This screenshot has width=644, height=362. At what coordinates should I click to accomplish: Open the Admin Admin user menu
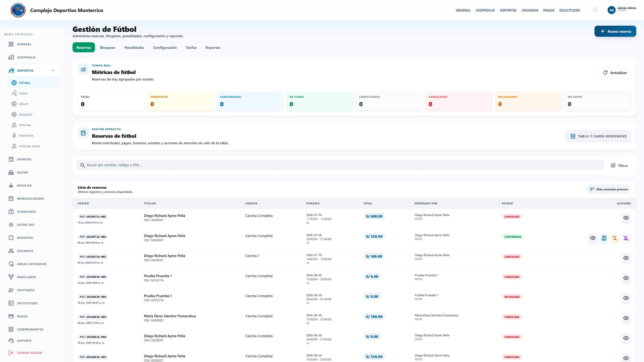(622, 10)
